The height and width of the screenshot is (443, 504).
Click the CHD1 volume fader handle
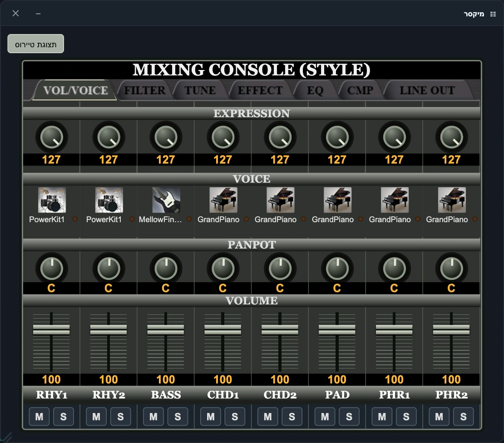(223, 330)
